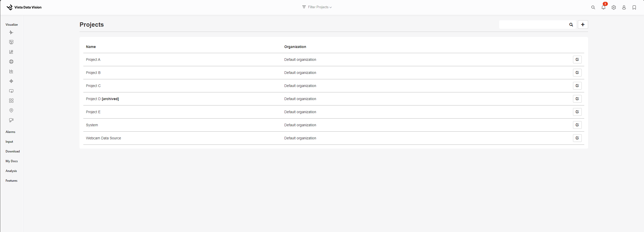Select the crosshair target icon in the sidebar
The image size is (644, 232).
[x=11, y=81]
